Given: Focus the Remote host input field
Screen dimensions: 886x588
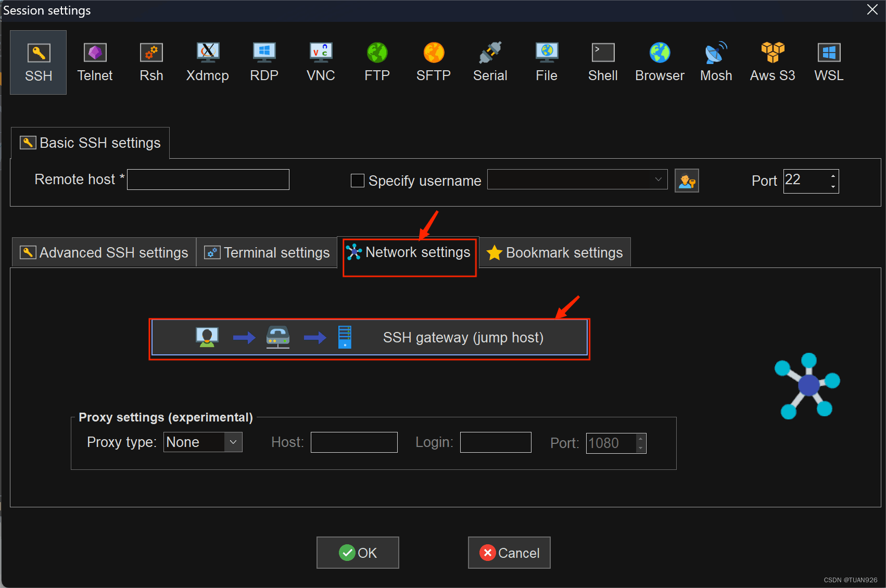Looking at the screenshot, I should pyautogui.click(x=208, y=180).
